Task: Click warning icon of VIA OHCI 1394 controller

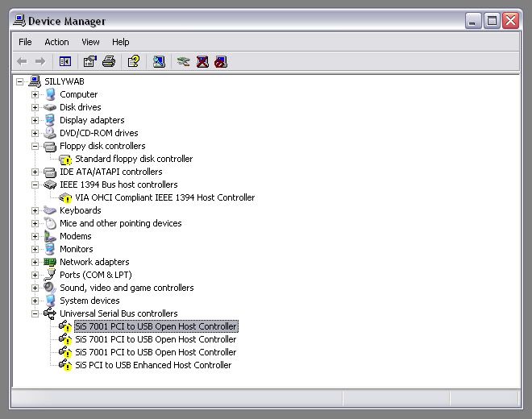Action: pyautogui.click(x=65, y=197)
